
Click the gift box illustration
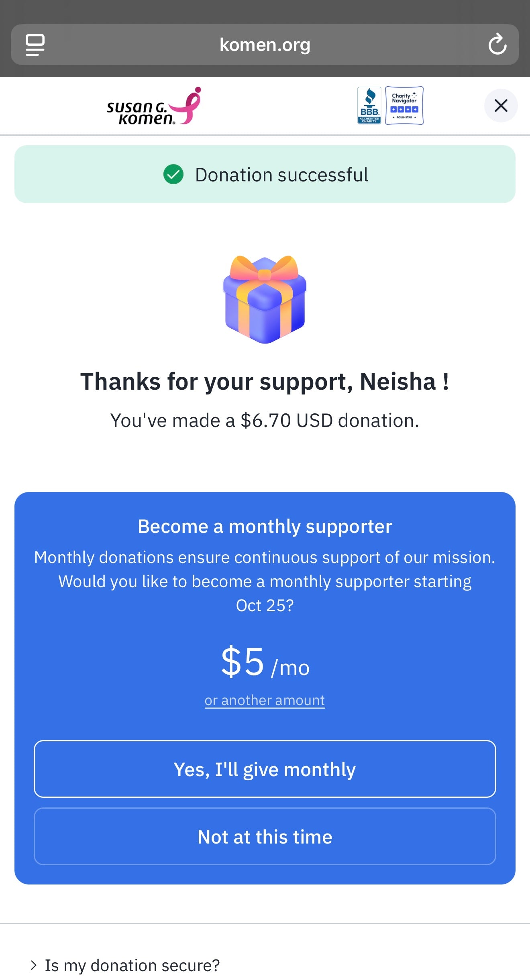(x=265, y=299)
